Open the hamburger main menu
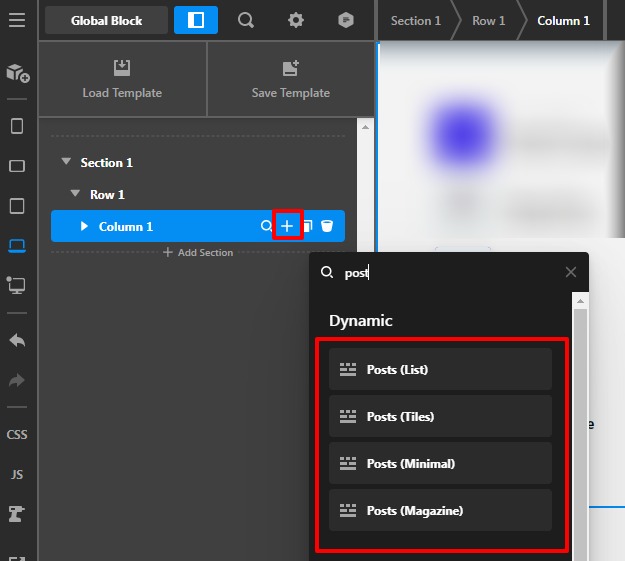 (17, 20)
